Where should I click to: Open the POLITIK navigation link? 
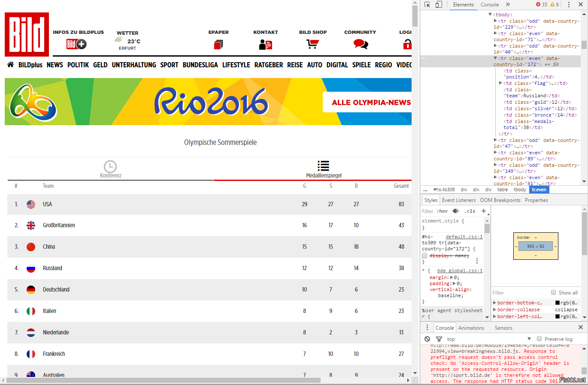[x=78, y=65]
